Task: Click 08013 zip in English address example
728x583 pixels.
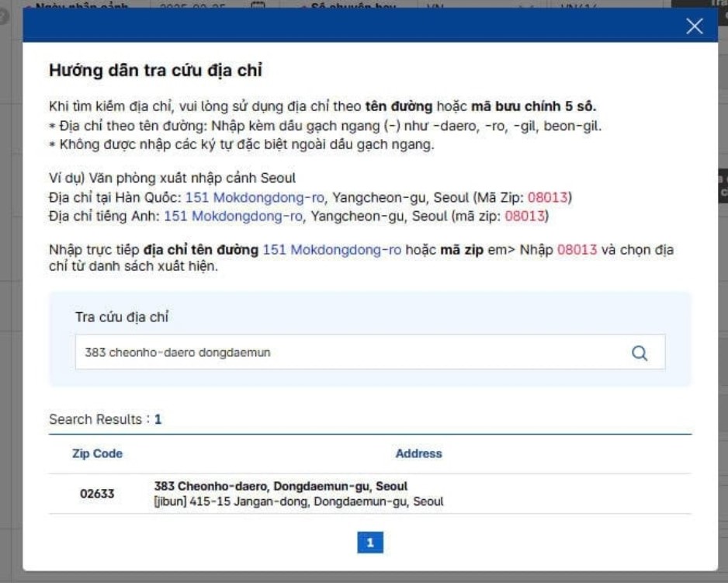Action: click(x=525, y=217)
